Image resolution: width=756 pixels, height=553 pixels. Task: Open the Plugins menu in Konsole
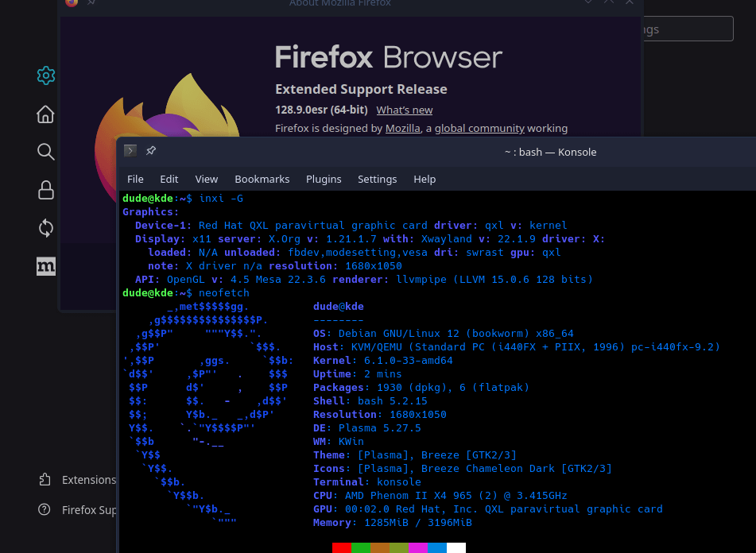(324, 180)
